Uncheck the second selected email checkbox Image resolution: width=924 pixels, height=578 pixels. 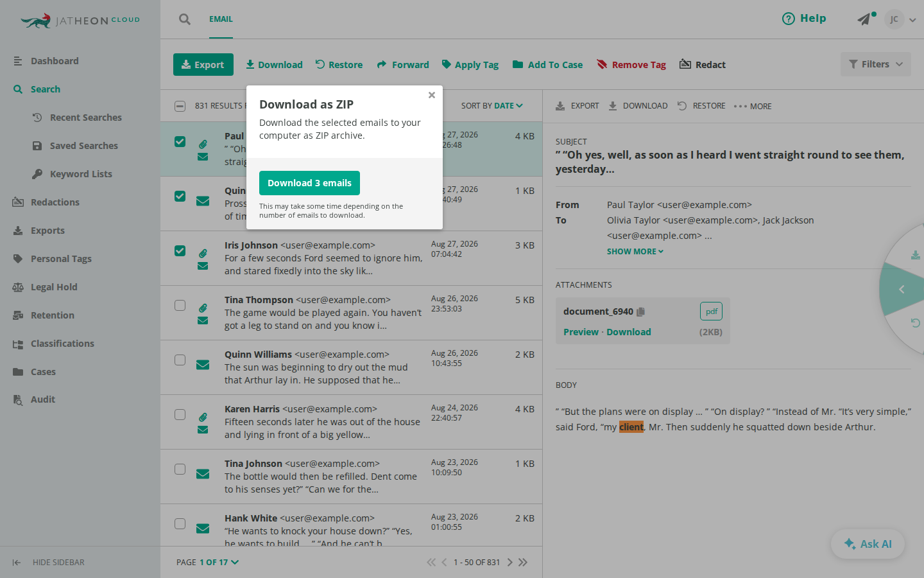[x=180, y=196]
